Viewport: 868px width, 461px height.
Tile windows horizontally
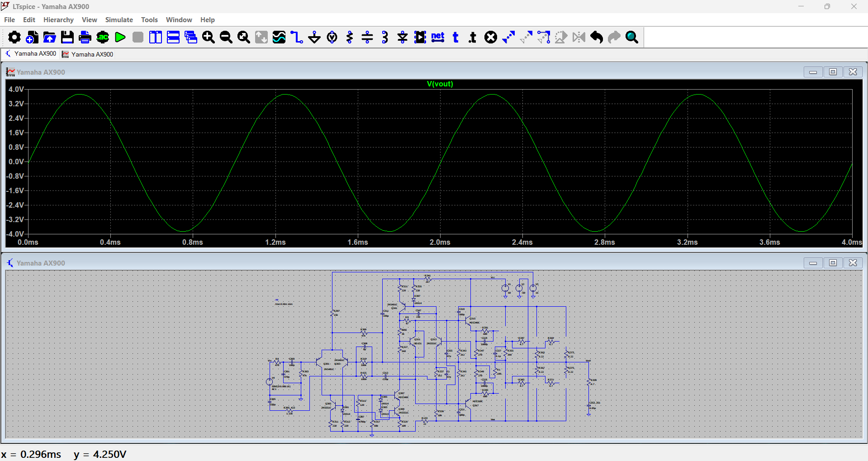[x=173, y=37]
